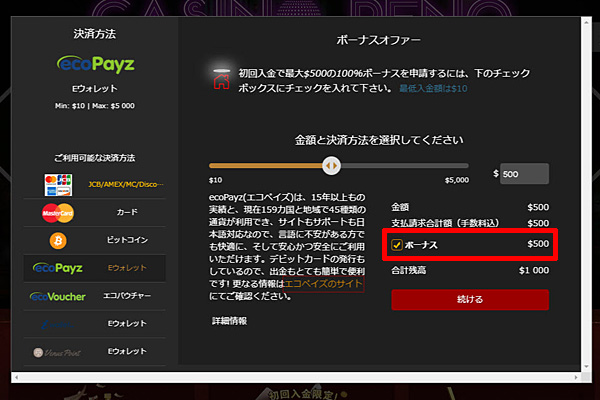Click the 決済方法 heading
This screenshot has height=400, width=600.
pyautogui.click(x=95, y=34)
